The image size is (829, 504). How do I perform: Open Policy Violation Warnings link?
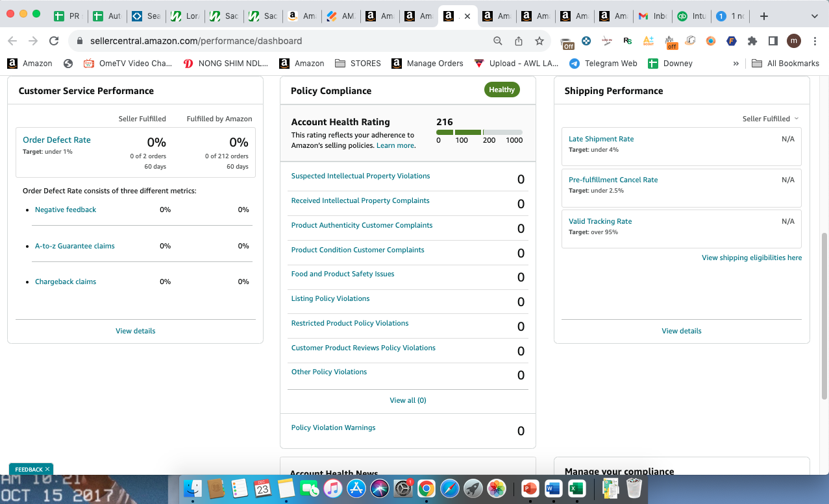coord(333,427)
